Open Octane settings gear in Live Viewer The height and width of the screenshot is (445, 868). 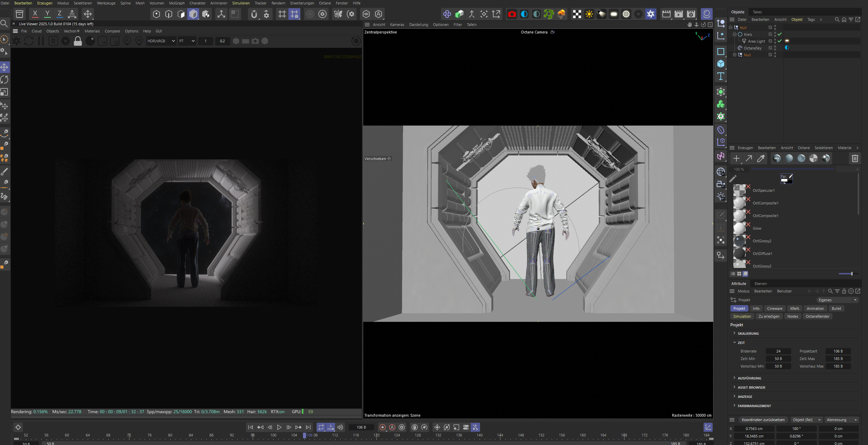point(65,41)
